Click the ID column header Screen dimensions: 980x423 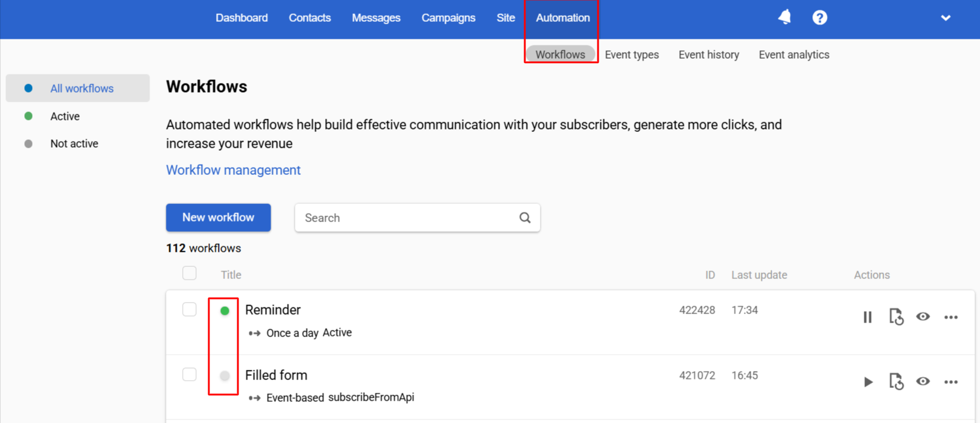[x=710, y=275]
